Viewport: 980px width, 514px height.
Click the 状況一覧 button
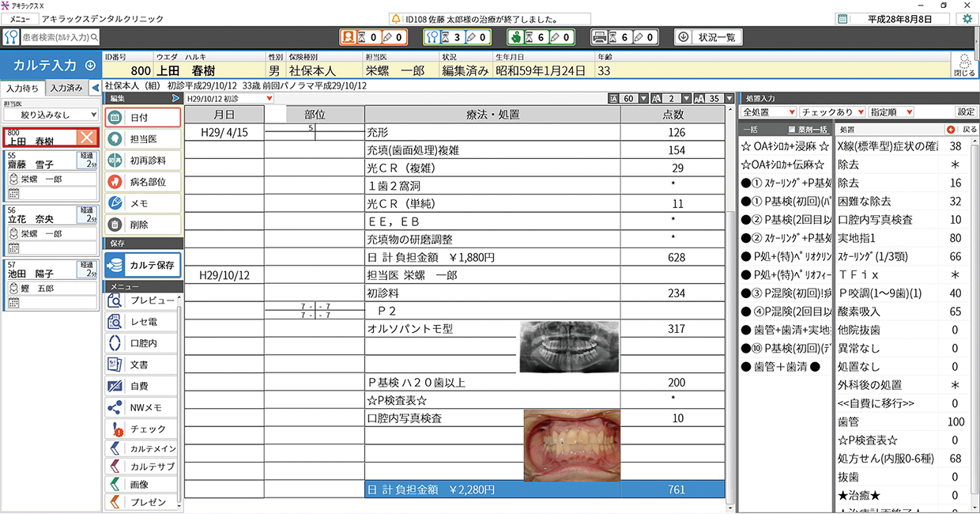(x=709, y=37)
